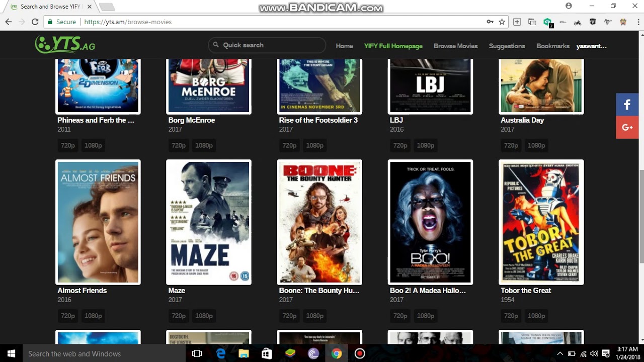Bookmark page with the star icon

coord(502,22)
